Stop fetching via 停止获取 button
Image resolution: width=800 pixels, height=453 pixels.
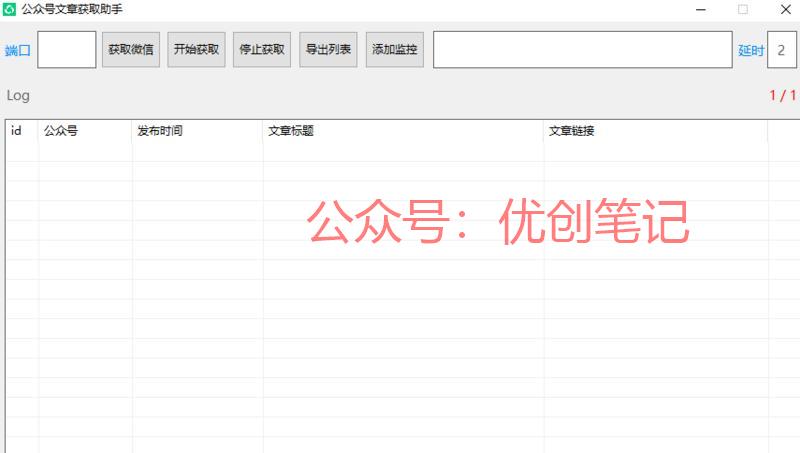[x=262, y=49]
